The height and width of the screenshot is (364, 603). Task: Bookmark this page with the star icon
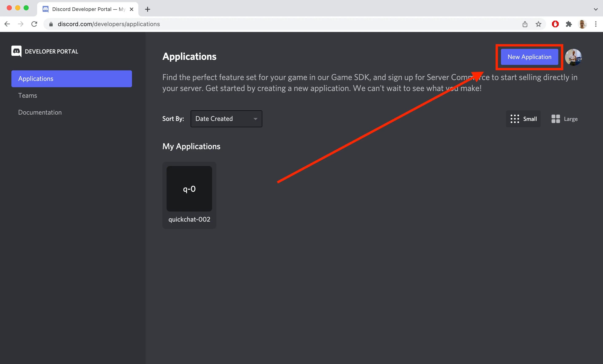[x=538, y=24]
